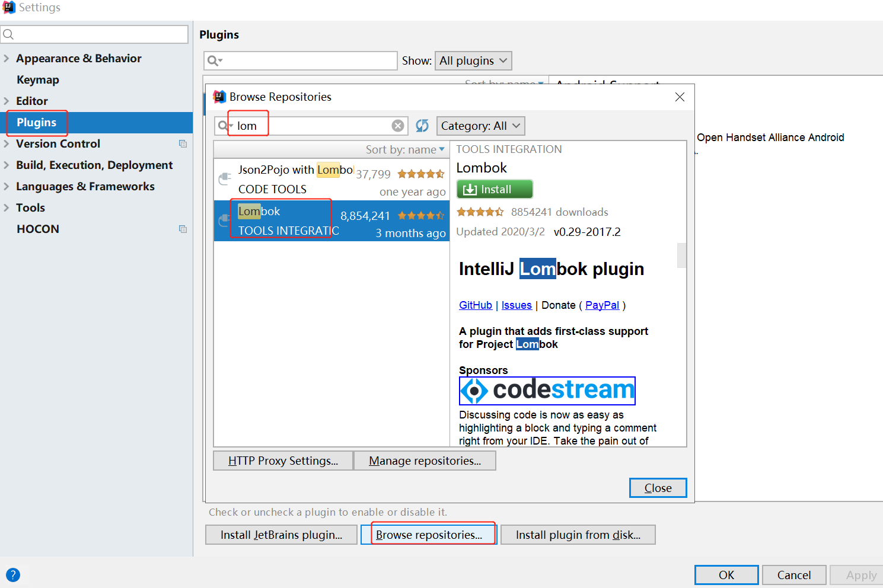
Task: Click the Json2Pojo plugin plug icon
Action: pos(225,178)
